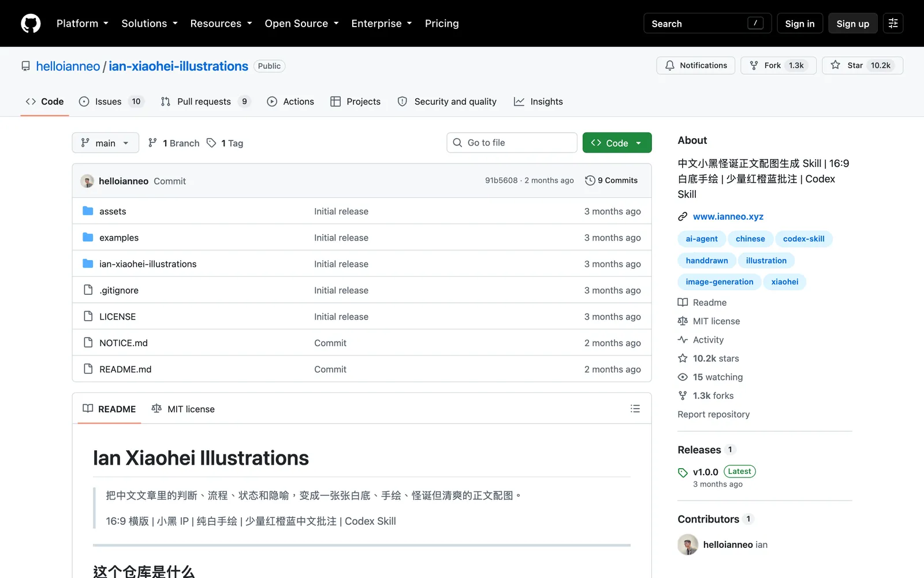
Task: Open the header settings sliders icon
Action: 893,23
